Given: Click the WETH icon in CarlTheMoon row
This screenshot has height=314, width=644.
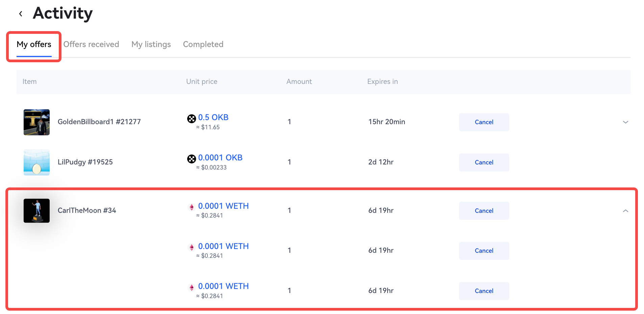Looking at the screenshot, I should pos(192,207).
